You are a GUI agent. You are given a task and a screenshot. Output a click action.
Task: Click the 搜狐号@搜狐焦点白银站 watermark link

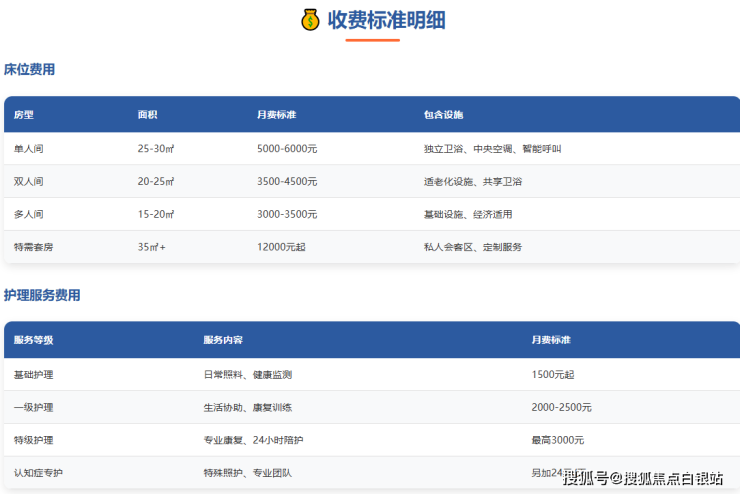click(x=643, y=477)
